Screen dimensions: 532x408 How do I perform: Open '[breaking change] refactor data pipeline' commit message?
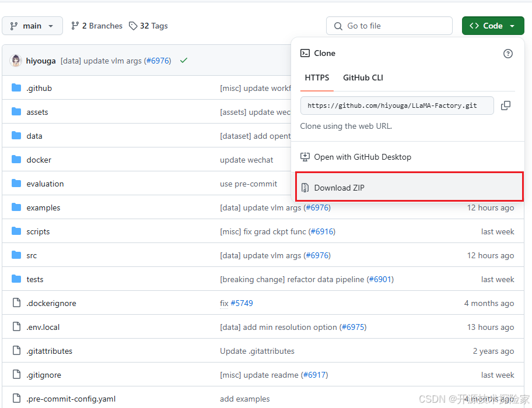[x=292, y=279]
